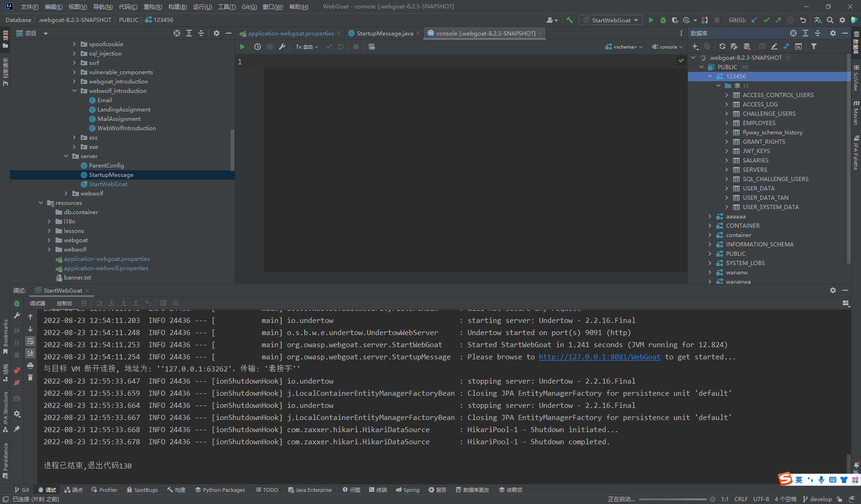This screenshot has width=861, height=504.
Task: Open the console session dropdown
Action: pos(667,47)
